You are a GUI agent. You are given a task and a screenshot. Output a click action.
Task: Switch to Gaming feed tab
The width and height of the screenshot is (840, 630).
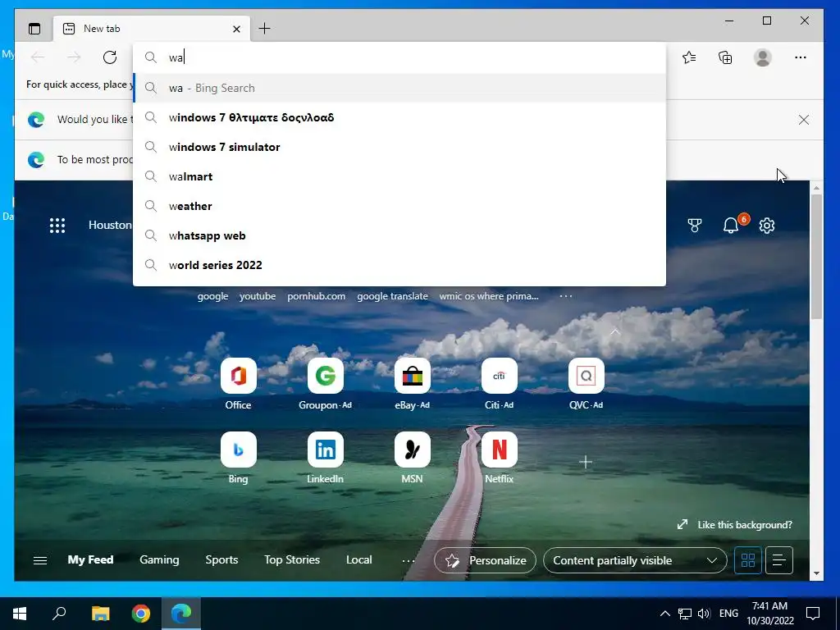coord(159,559)
